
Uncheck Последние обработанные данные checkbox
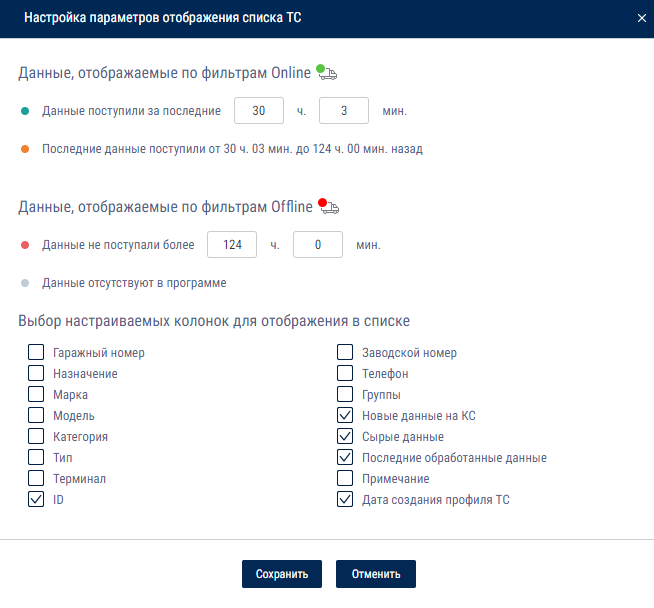coord(345,457)
